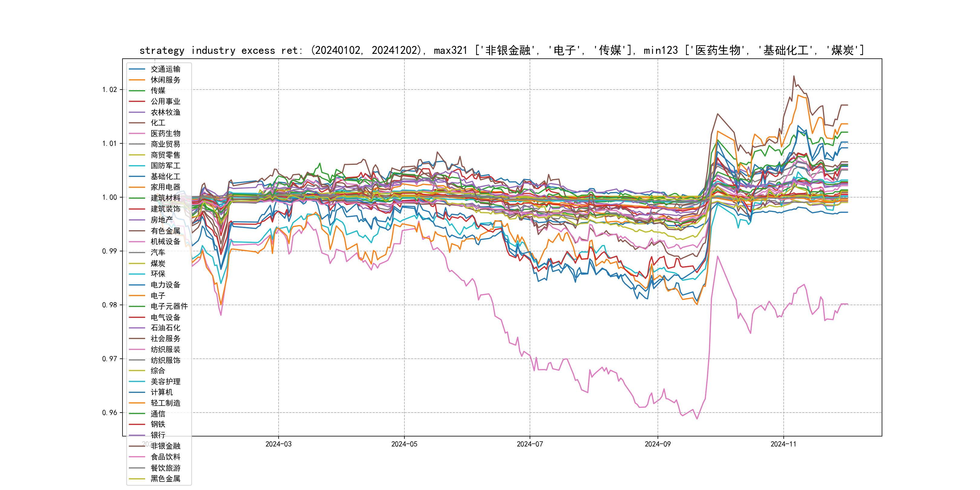The image size is (980, 490).
Task: Select the 国防军工 legend entry
Action: coord(165,166)
